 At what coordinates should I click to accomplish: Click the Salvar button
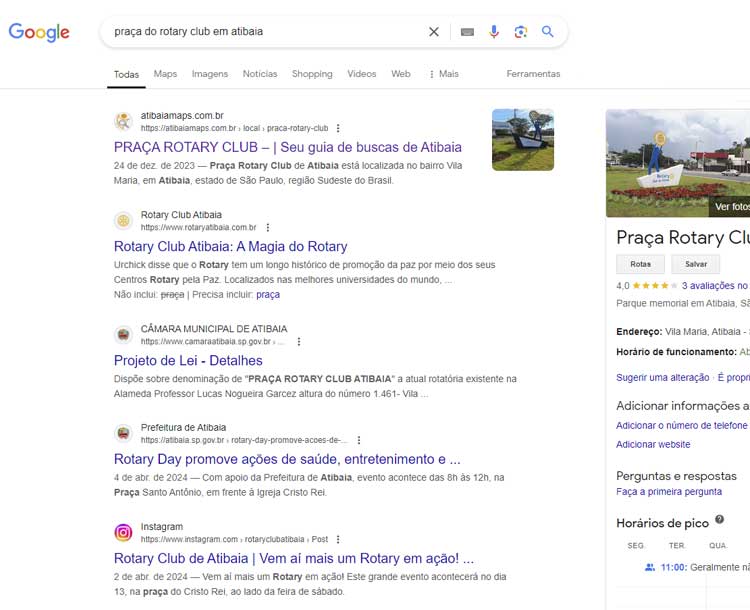click(x=695, y=264)
